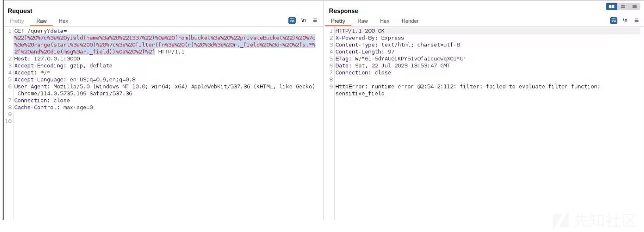Click the 'sensitive_field' text in response

pos(360,93)
